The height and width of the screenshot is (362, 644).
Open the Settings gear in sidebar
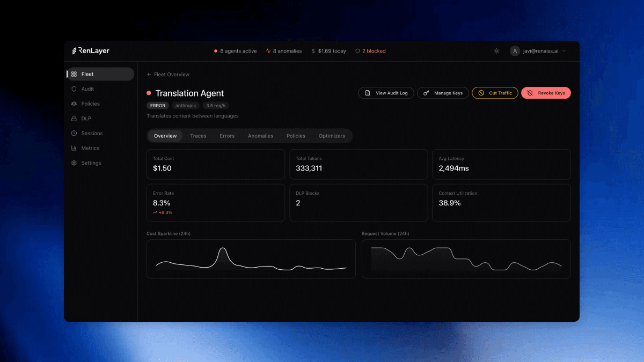point(74,162)
